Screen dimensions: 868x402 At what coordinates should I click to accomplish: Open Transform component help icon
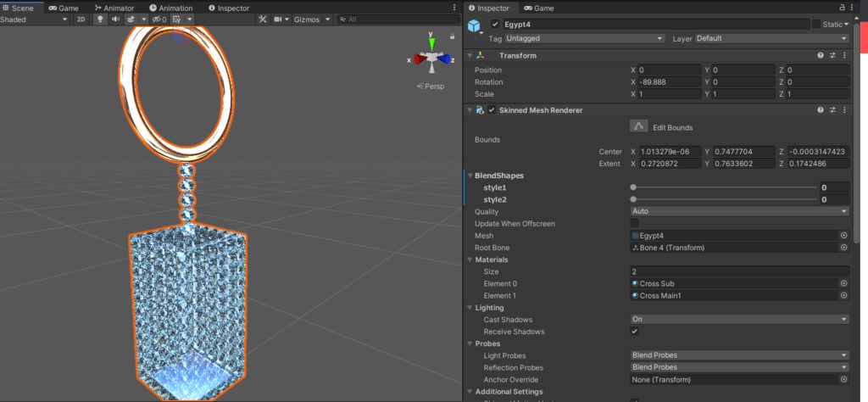(x=821, y=55)
